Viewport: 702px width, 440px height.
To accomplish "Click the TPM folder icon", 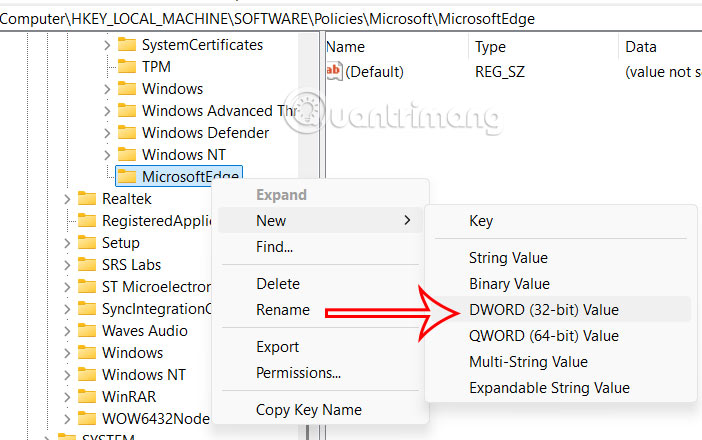I will point(127,67).
